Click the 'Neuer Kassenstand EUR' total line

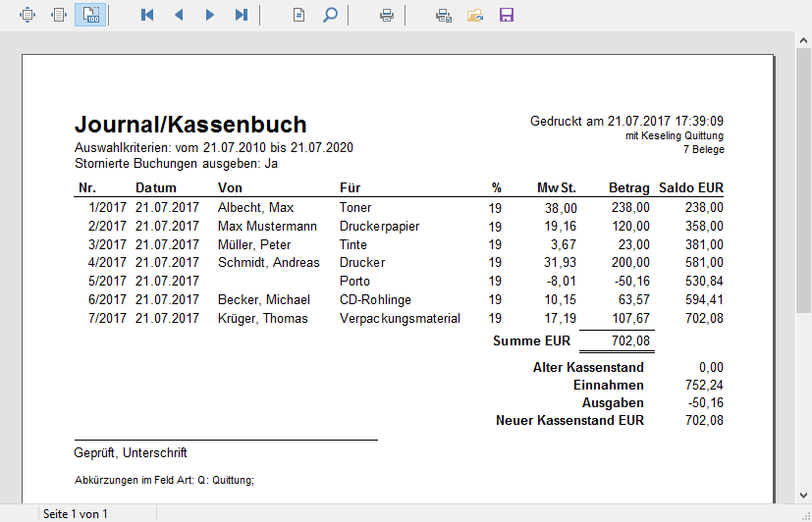click(569, 420)
